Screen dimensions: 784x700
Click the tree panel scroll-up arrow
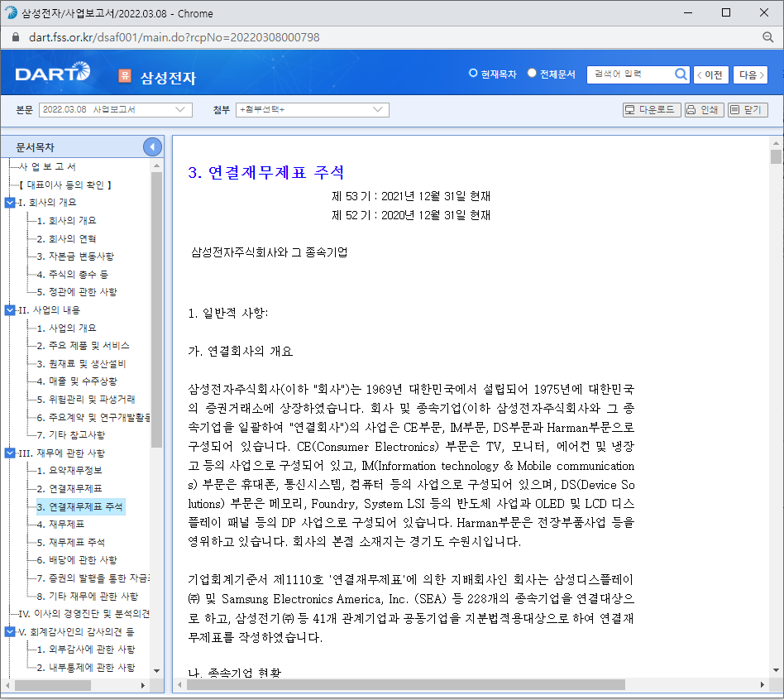click(x=156, y=165)
